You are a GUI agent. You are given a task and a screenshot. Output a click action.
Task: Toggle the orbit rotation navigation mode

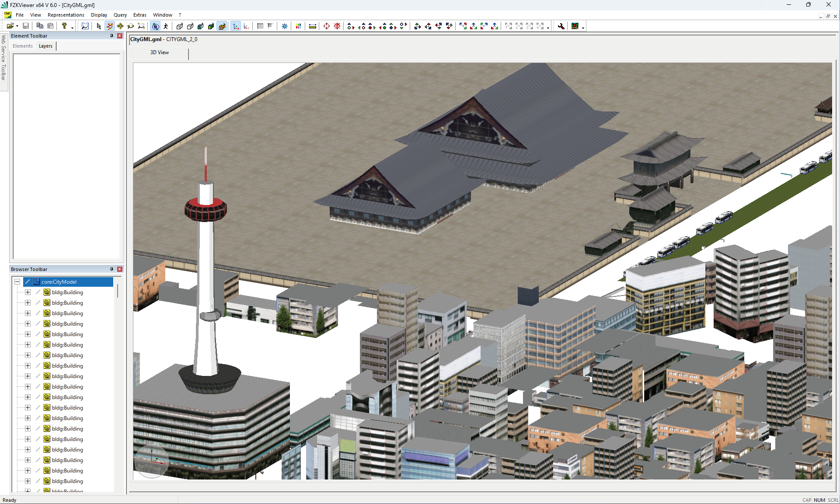coord(155,26)
